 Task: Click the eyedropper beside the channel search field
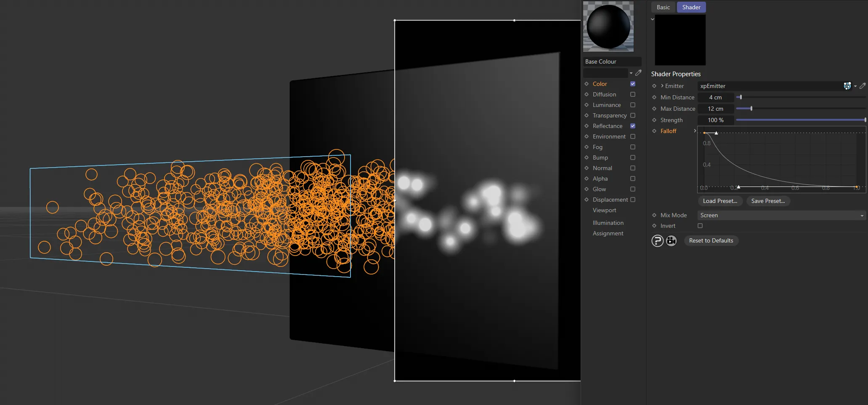coord(639,72)
